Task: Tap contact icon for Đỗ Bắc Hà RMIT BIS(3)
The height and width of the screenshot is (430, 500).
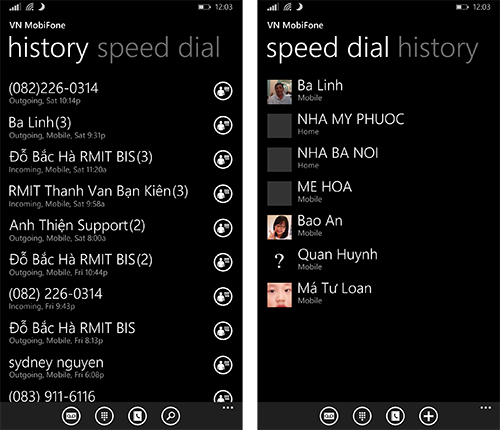Action: click(223, 159)
